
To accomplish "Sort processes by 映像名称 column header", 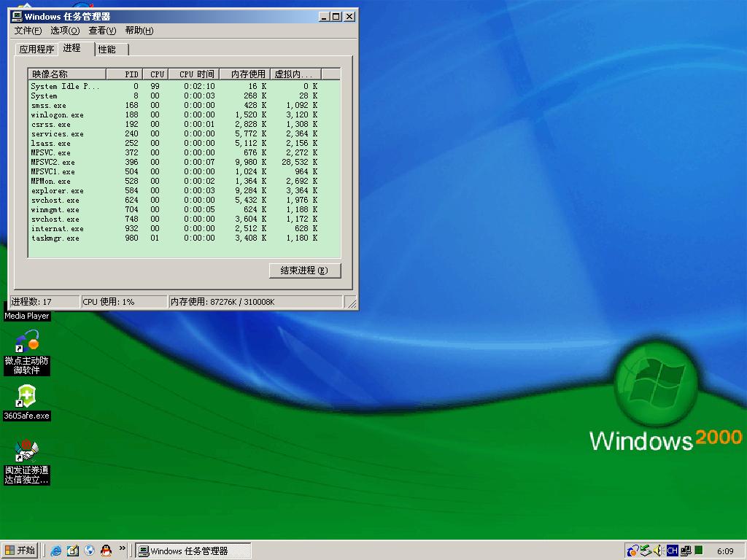I will (66, 74).
